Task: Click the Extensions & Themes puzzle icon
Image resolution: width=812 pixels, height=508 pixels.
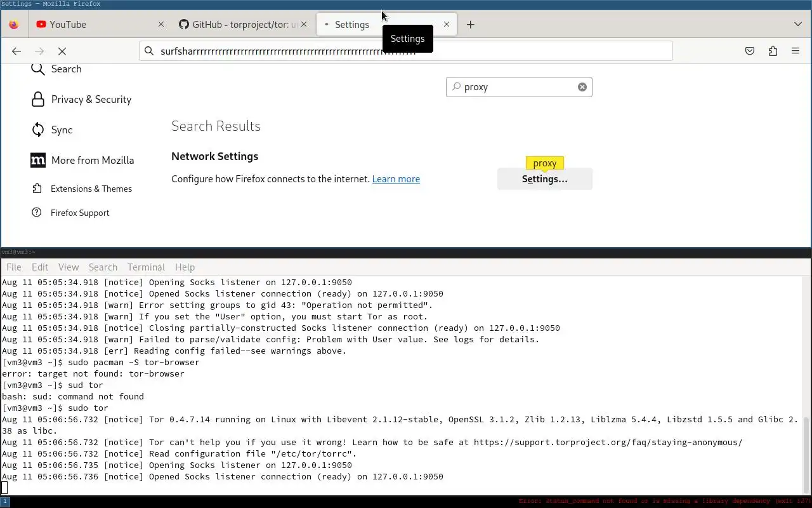Action: pyautogui.click(x=37, y=189)
